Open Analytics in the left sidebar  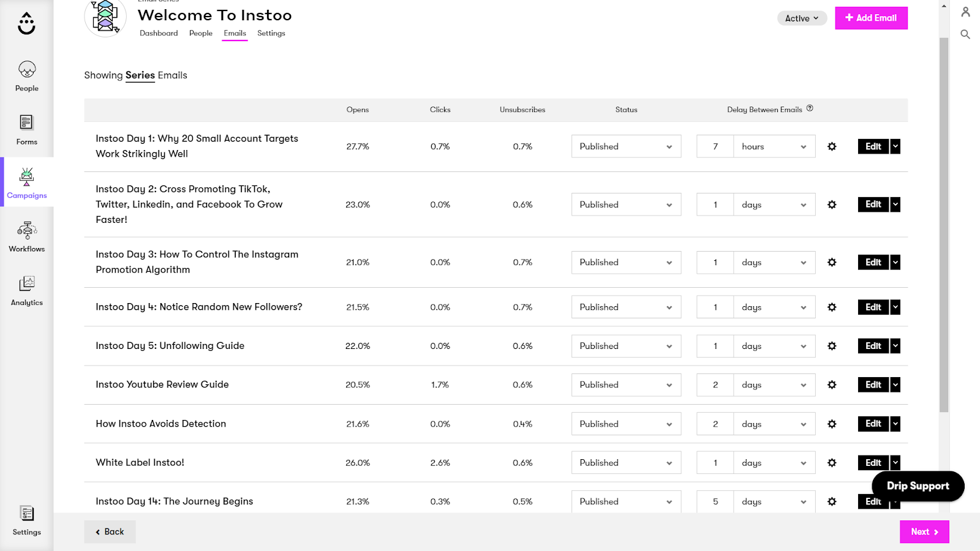click(27, 290)
